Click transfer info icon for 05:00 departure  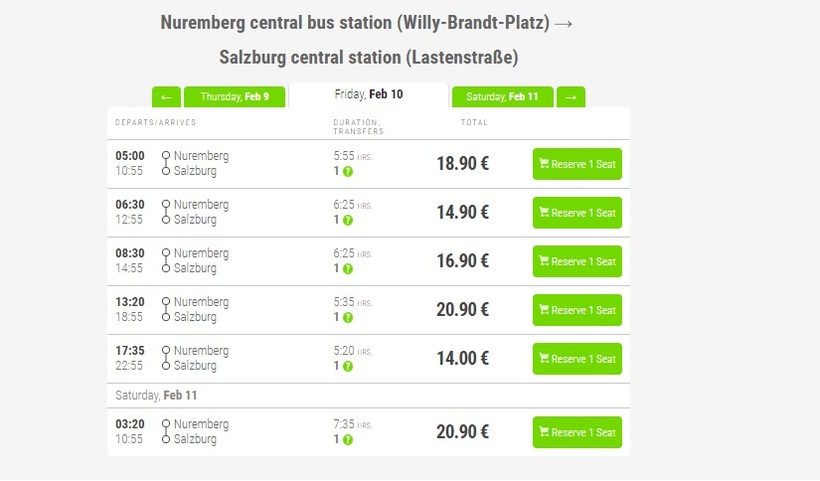(348, 172)
